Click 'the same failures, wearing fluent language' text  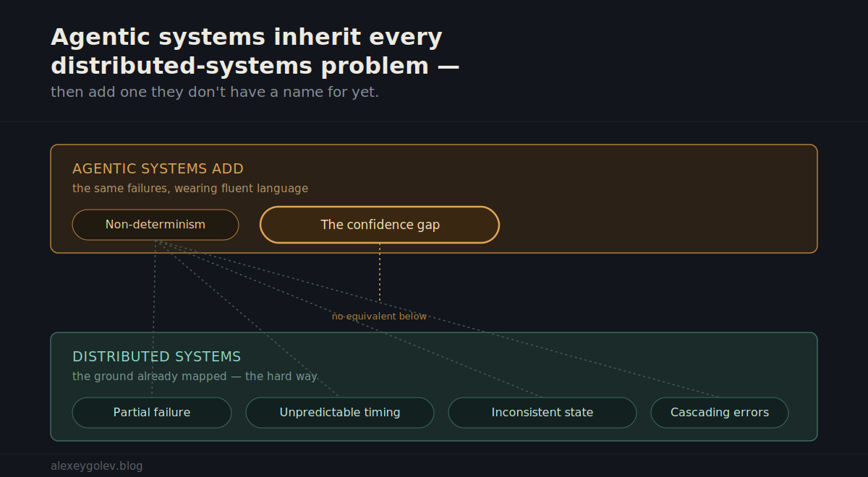(190, 189)
